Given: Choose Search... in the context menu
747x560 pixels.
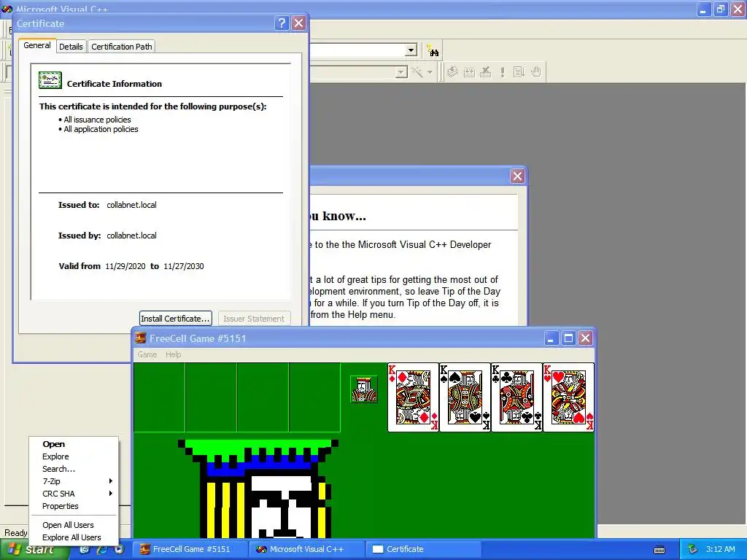Looking at the screenshot, I should [x=74, y=469].
